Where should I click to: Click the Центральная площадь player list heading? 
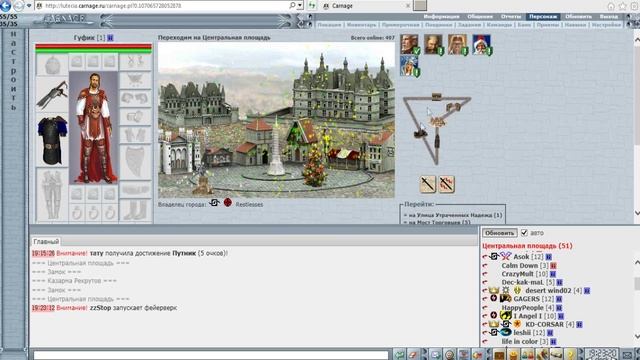527,246
